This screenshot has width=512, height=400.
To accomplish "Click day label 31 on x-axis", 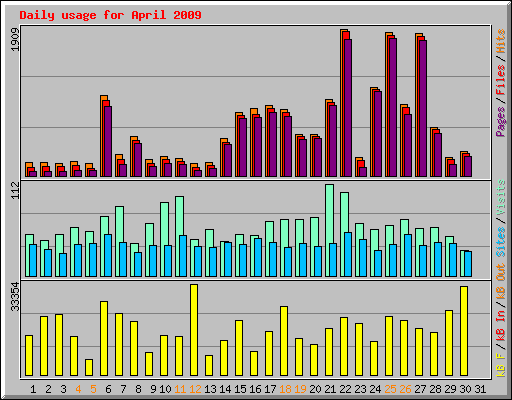I will click(x=480, y=389).
